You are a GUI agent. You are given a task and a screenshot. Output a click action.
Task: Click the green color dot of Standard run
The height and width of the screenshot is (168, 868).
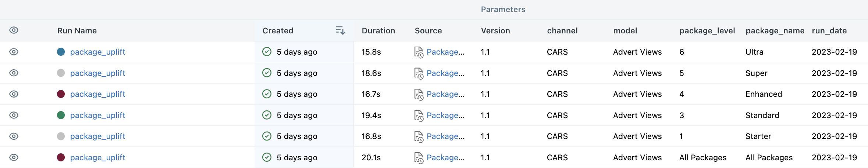61,115
